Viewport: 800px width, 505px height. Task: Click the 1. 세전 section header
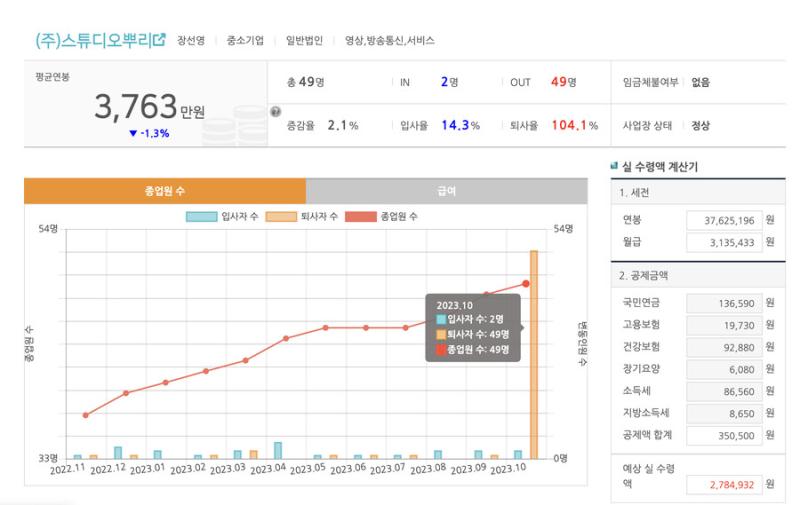[x=698, y=192]
